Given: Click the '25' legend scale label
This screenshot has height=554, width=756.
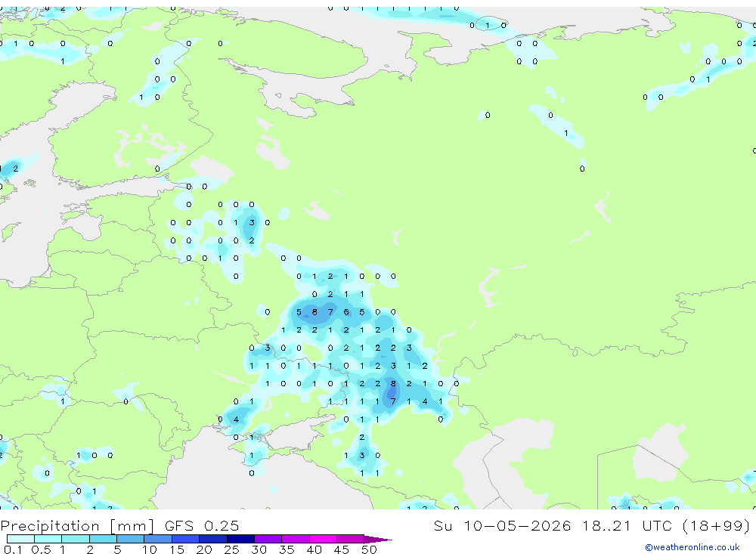Looking at the screenshot, I should click(x=231, y=549).
